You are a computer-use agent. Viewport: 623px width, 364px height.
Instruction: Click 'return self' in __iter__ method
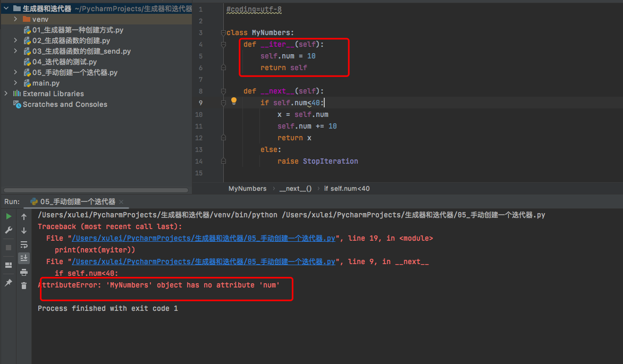284,68
